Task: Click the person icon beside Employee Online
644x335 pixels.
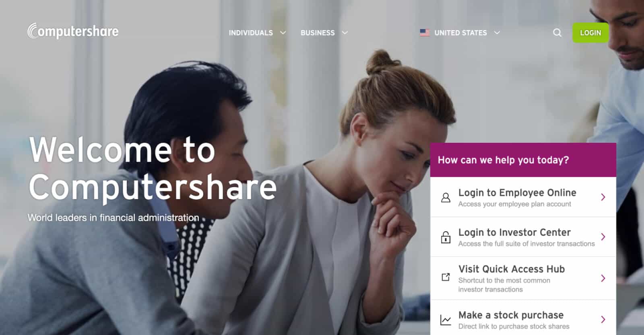Action: click(446, 197)
